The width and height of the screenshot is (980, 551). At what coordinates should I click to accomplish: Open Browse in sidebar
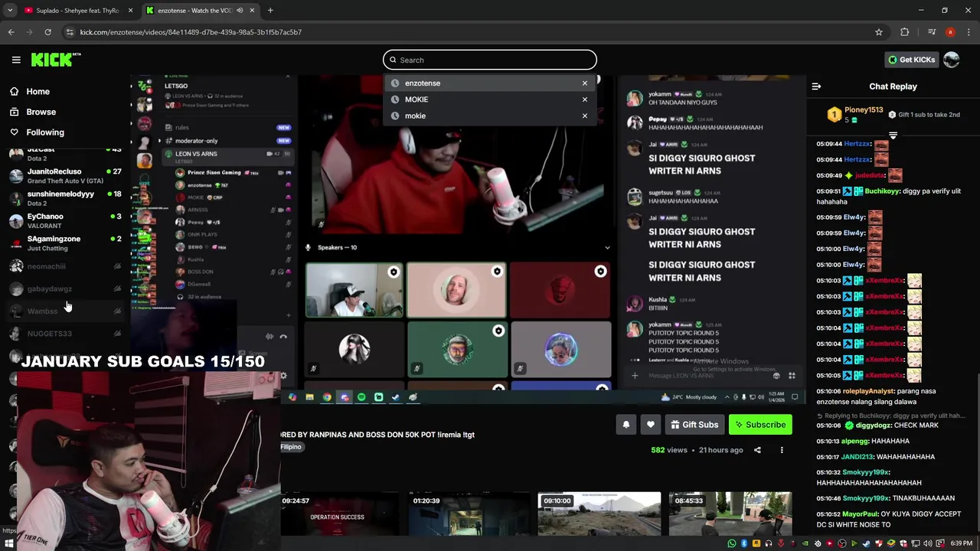tap(41, 112)
